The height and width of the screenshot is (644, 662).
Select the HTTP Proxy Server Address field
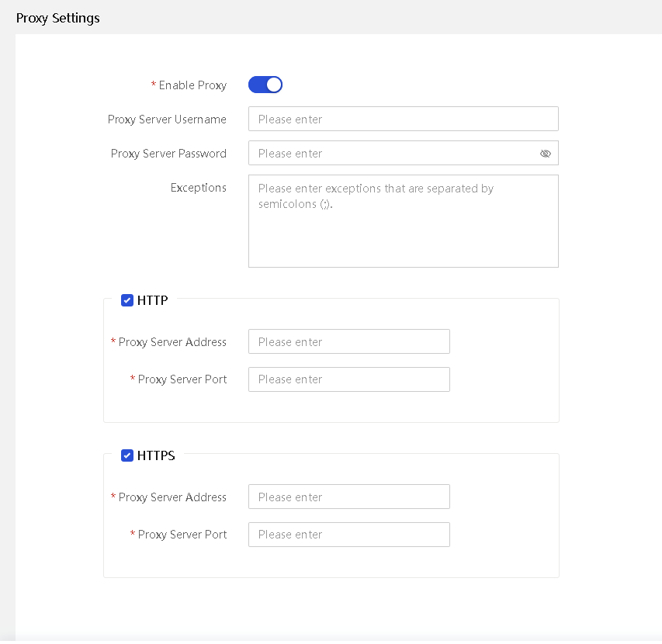pyautogui.click(x=349, y=342)
